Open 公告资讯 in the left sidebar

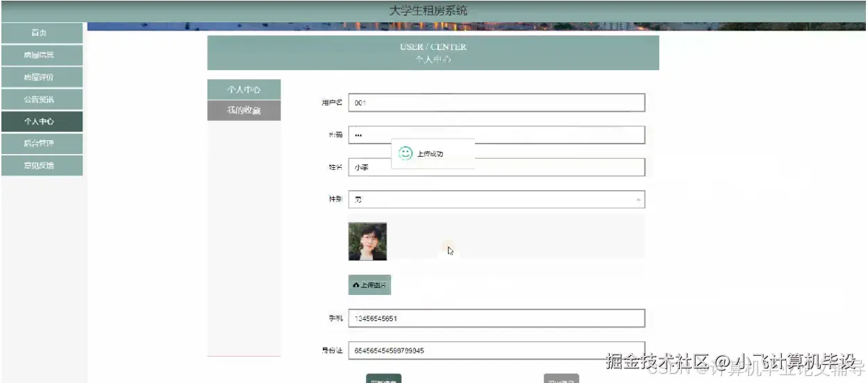(42, 99)
